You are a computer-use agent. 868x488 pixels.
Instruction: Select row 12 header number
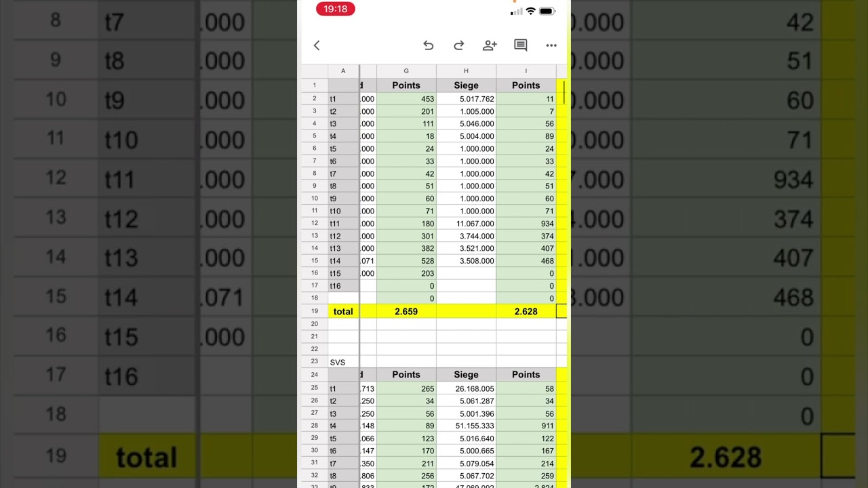click(315, 223)
